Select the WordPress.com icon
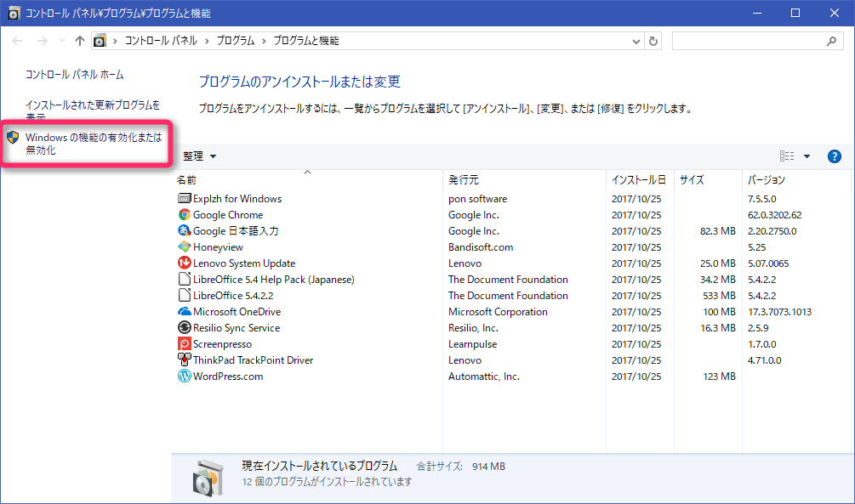The width and height of the screenshot is (855, 504). [x=185, y=376]
